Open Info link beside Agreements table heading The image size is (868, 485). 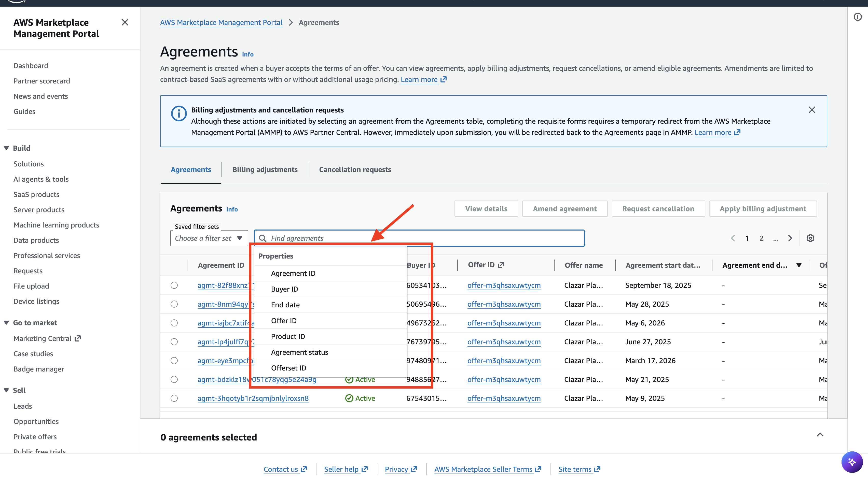click(x=232, y=209)
